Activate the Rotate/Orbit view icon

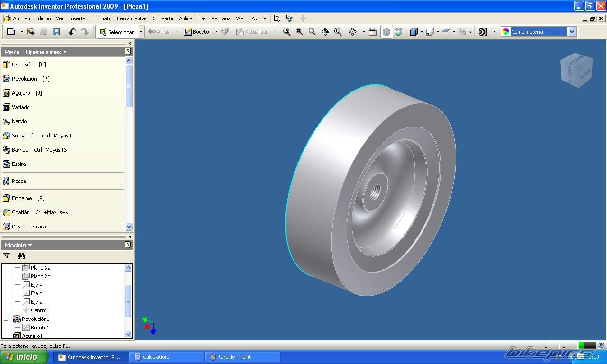pyautogui.click(x=353, y=32)
